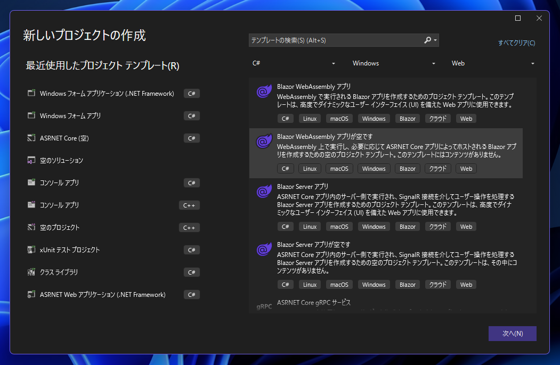Screen dimensions: 560x365
Task: Click the xUnit テスト プロジェクト icon
Action: tap(31, 249)
